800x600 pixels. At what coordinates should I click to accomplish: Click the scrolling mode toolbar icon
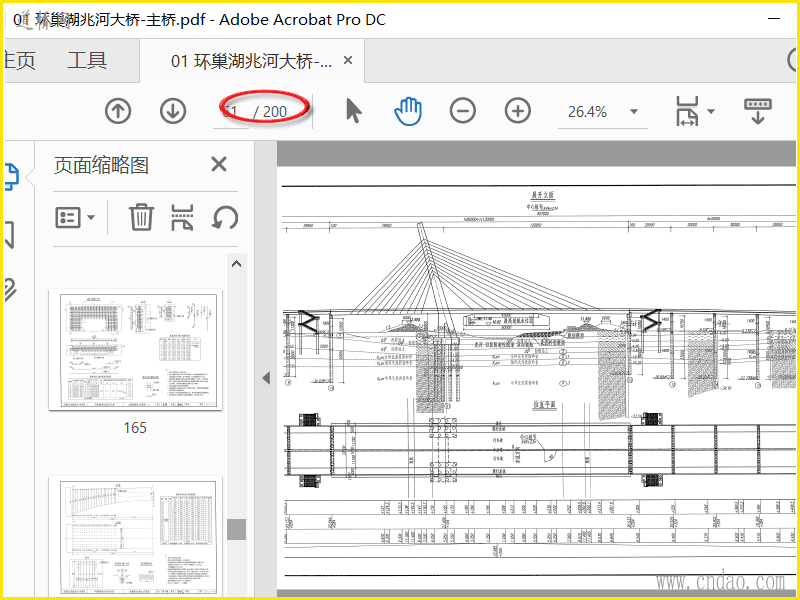(758, 111)
